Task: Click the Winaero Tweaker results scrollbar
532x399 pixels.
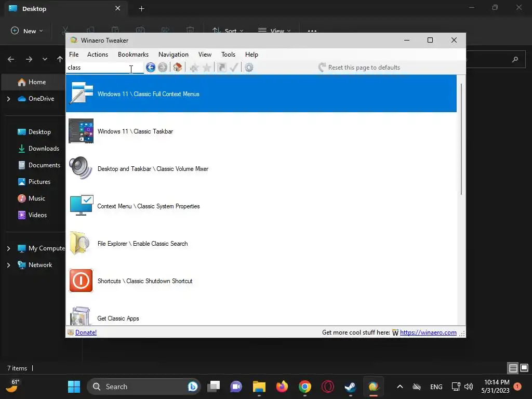Action: (x=461, y=139)
